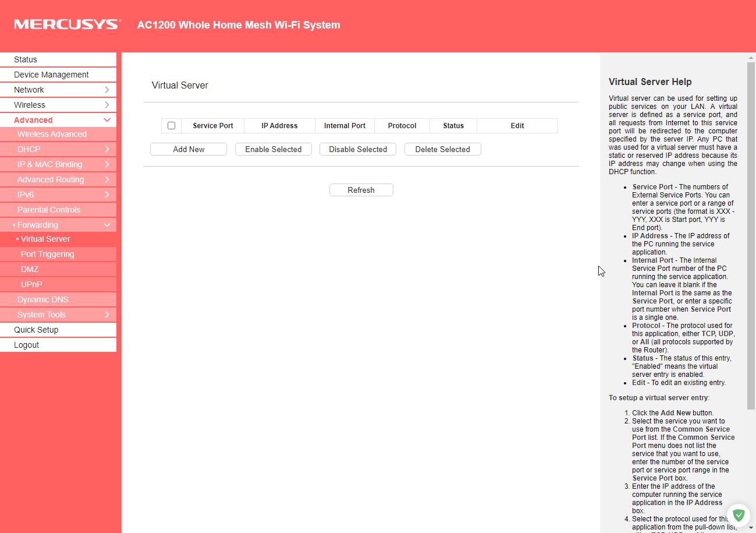Click Enable Selected button
The height and width of the screenshot is (533, 756).
(x=273, y=149)
